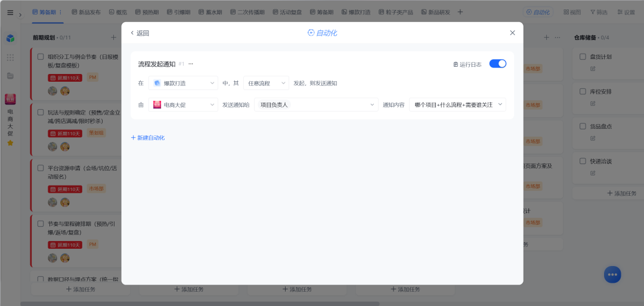Open the blue chat bubble floating button

pyautogui.click(x=612, y=274)
